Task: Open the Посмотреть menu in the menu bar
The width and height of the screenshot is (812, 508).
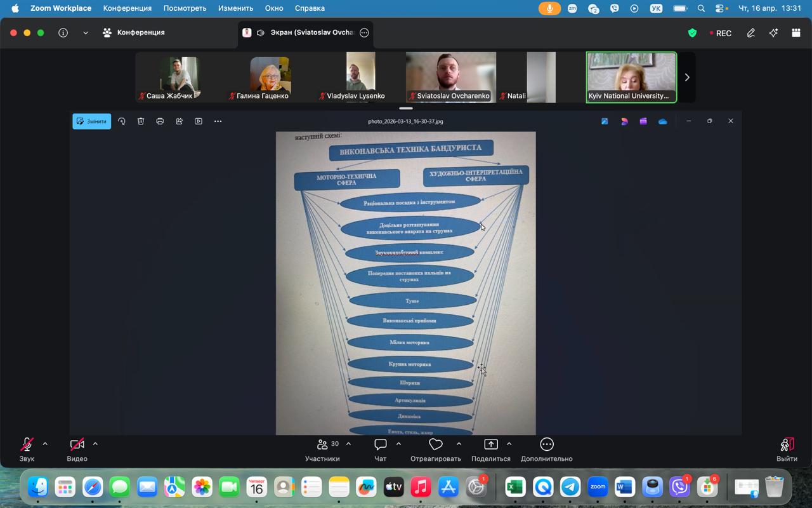Action: [x=185, y=8]
